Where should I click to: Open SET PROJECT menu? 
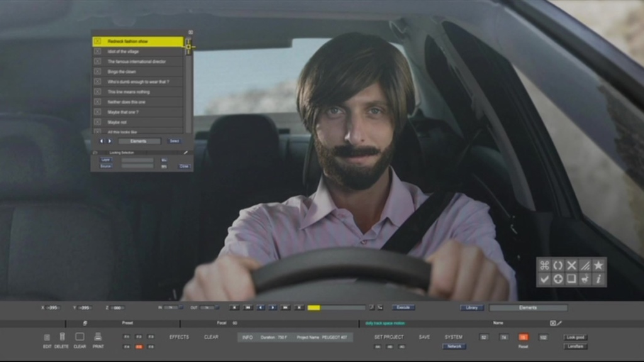click(x=389, y=337)
